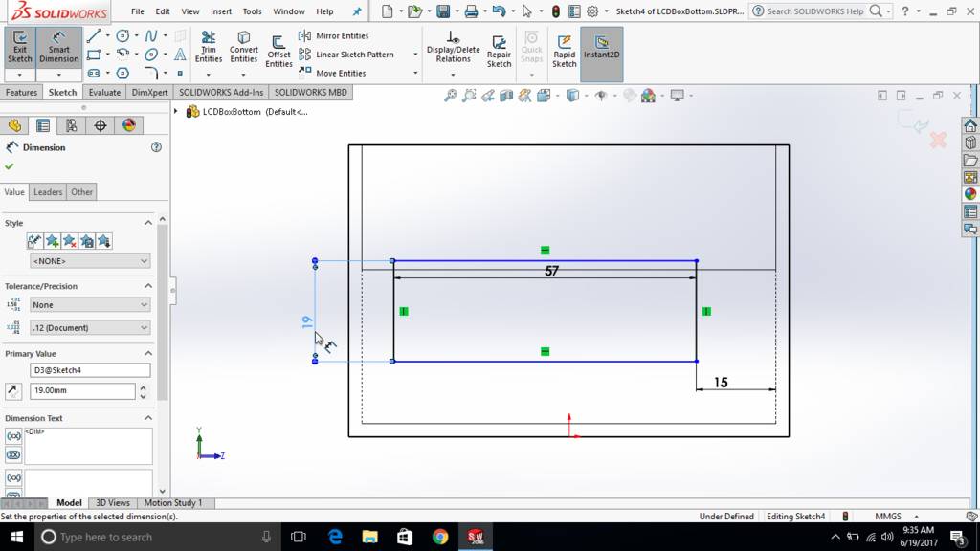Choose the Ellipse sketch tool
980x551 pixels.
click(x=150, y=55)
